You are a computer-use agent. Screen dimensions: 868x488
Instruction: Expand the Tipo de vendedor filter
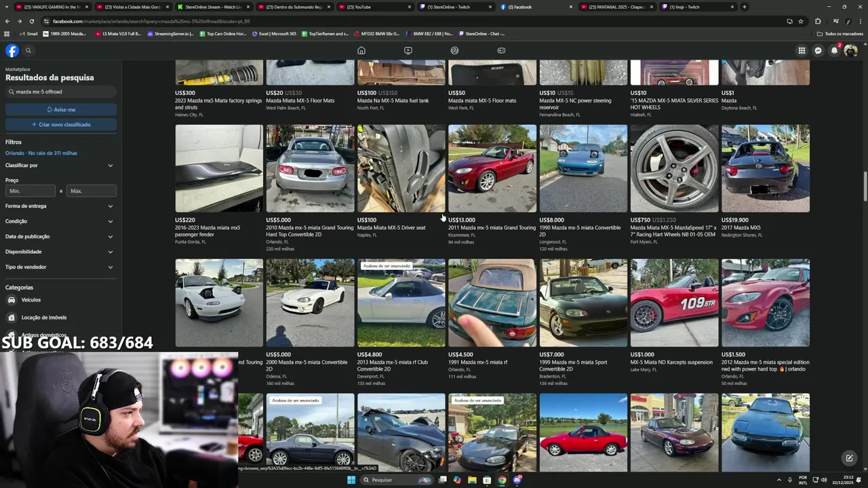pyautogui.click(x=60, y=267)
